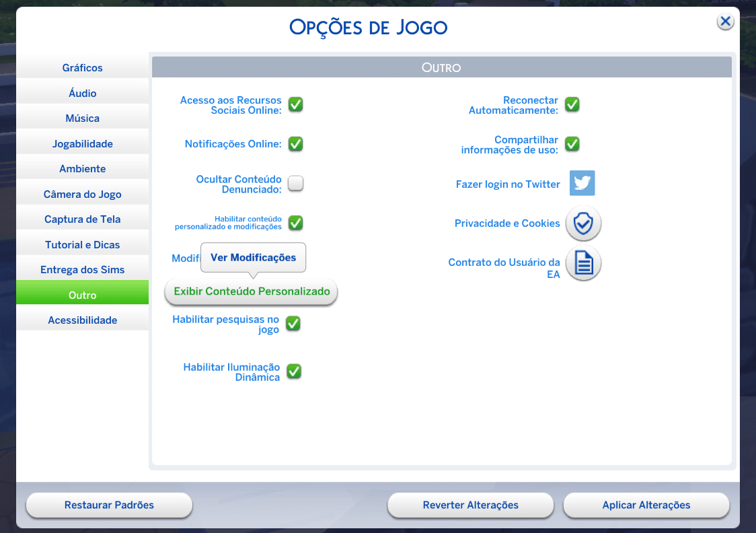Toggle Habilitar conteúdo personalizado e modificações
This screenshot has width=756, height=533.
point(295,223)
